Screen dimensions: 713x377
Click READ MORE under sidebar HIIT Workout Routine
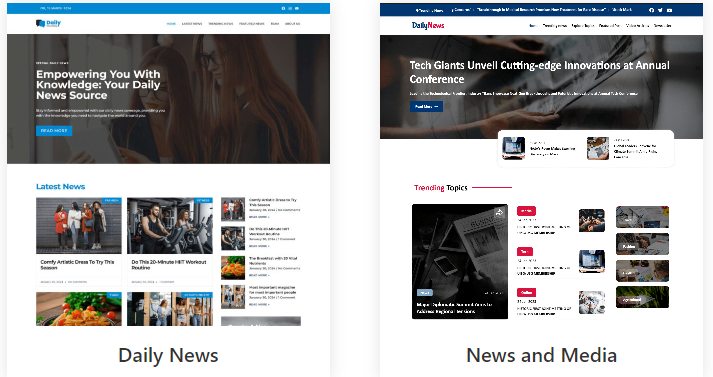[x=259, y=246]
